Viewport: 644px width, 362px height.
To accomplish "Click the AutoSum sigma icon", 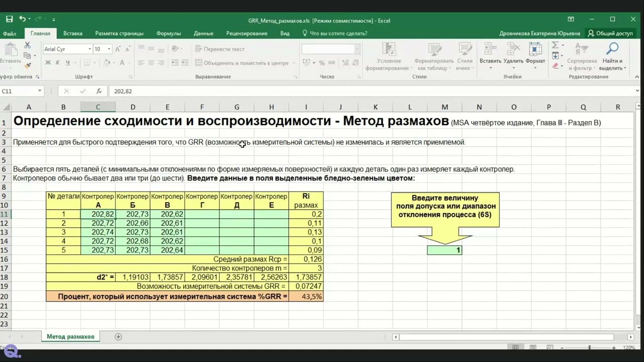I will coord(555,46).
